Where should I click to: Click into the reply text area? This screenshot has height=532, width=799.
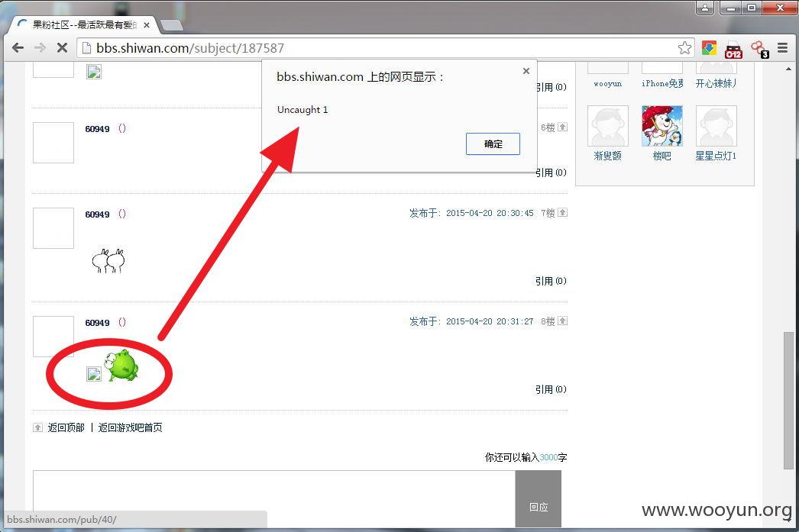point(274,499)
